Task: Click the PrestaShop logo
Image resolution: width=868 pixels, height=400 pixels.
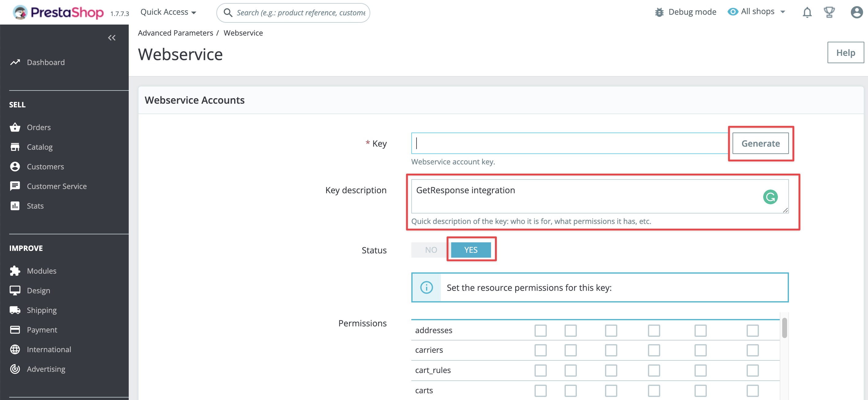Action: click(x=58, y=13)
